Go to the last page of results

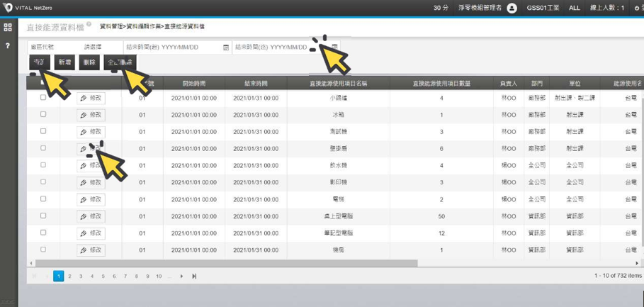click(194, 276)
